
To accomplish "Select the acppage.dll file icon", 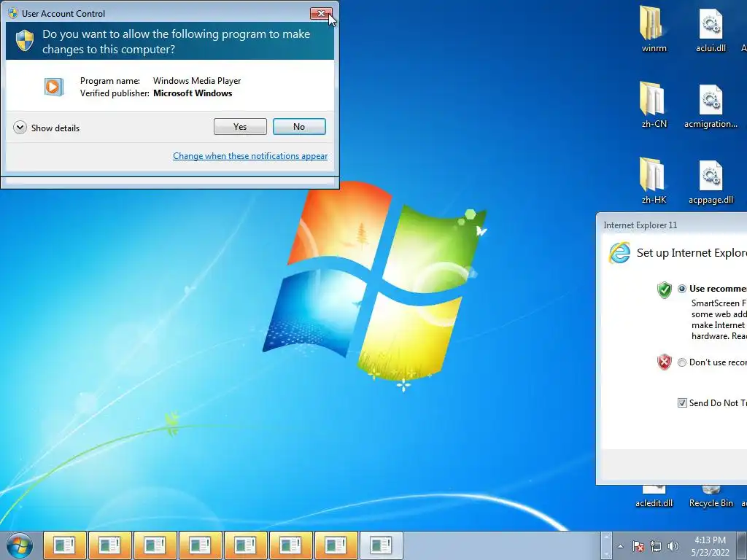I will pyautogui.click(x=711, y=181).
